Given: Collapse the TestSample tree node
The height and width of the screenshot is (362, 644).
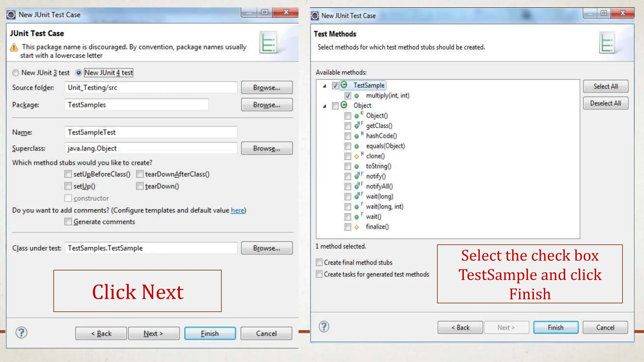Looking at the screenshot, I should click(325, 86).
